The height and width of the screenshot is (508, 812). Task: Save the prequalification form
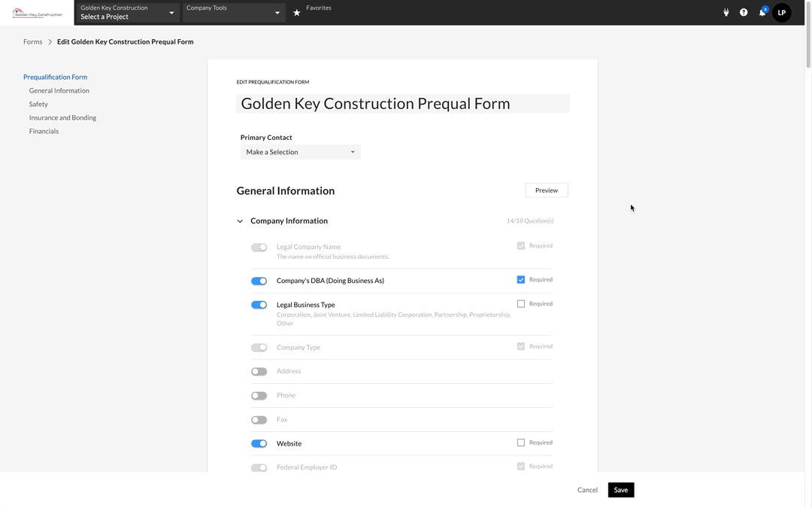[621, 490]
